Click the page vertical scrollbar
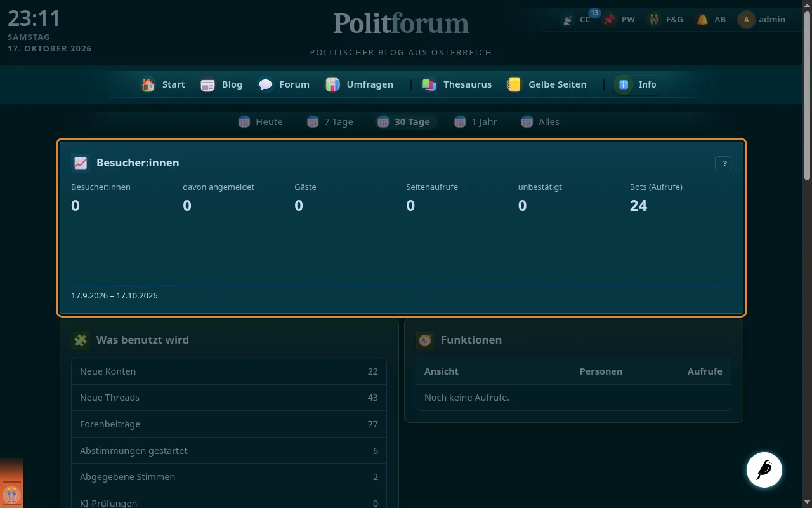The height and width of the screenshot is (508, 812). 808,95
